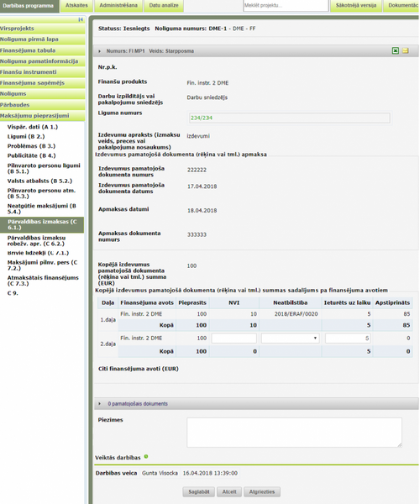Image resolution: width=420 pixels, height=504 pixels.
Task: Click the Piezīmes notes text area
Action: tap(294, 433)
